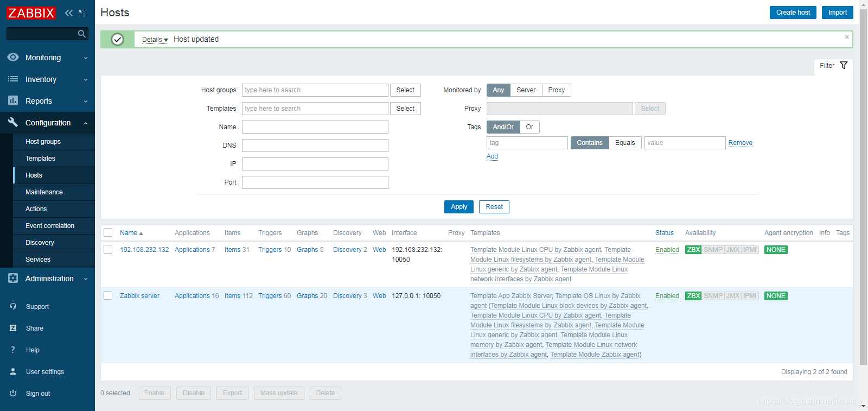868x411 pixels.
Task: Expand Details of Host updated message
Action: [155, 40]
